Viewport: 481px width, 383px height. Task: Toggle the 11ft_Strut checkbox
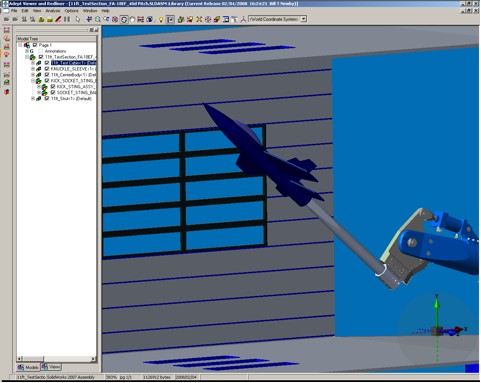pyautogui.click(x=47, y=98)
